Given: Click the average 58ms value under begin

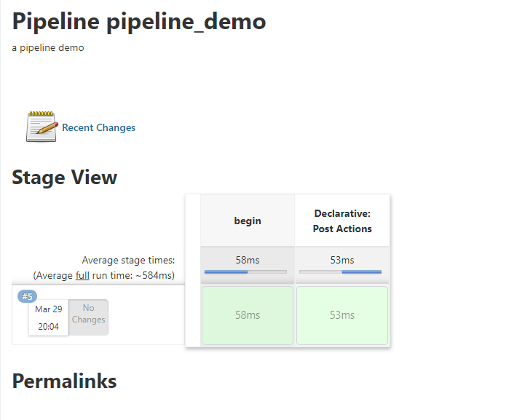Looking at the screenshot, I should point(248,260).
